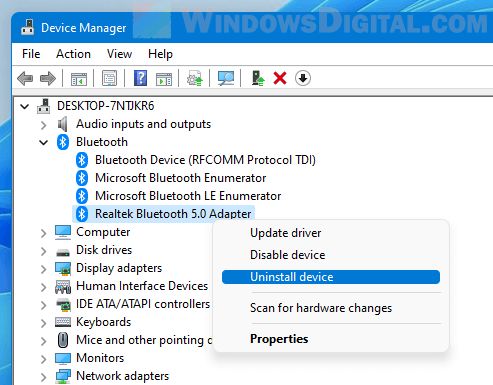Click the Enable device toolbar icon
Screen dimensions: 493x385
pos(258,78)
